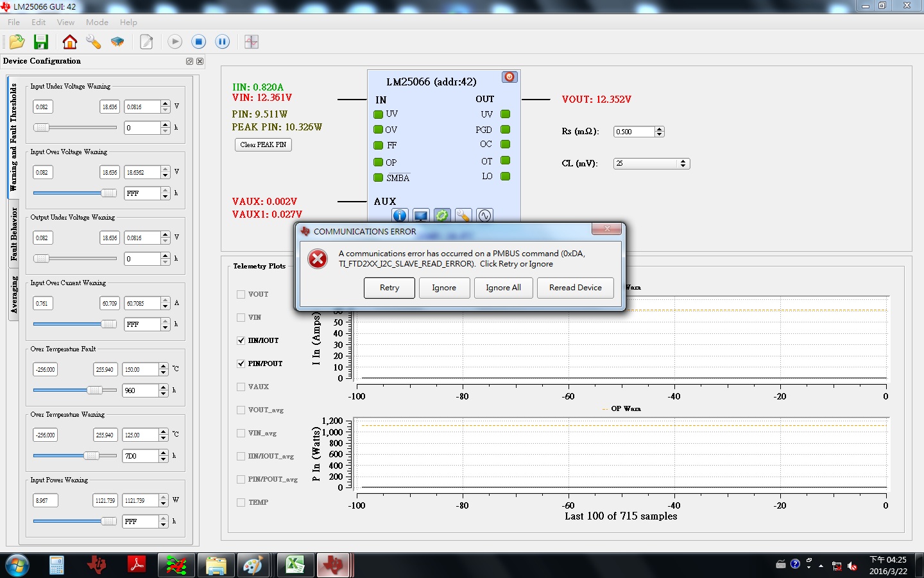Click the Over Temperature Fault slider
This screenshot has height=578, width=924.
click(75, 390)
